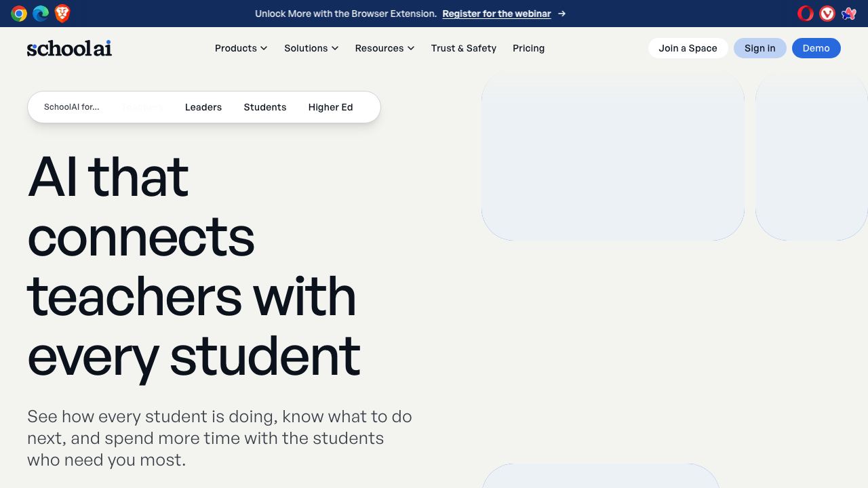Click the Vivaldi browser icon

(x=827, y=14)
